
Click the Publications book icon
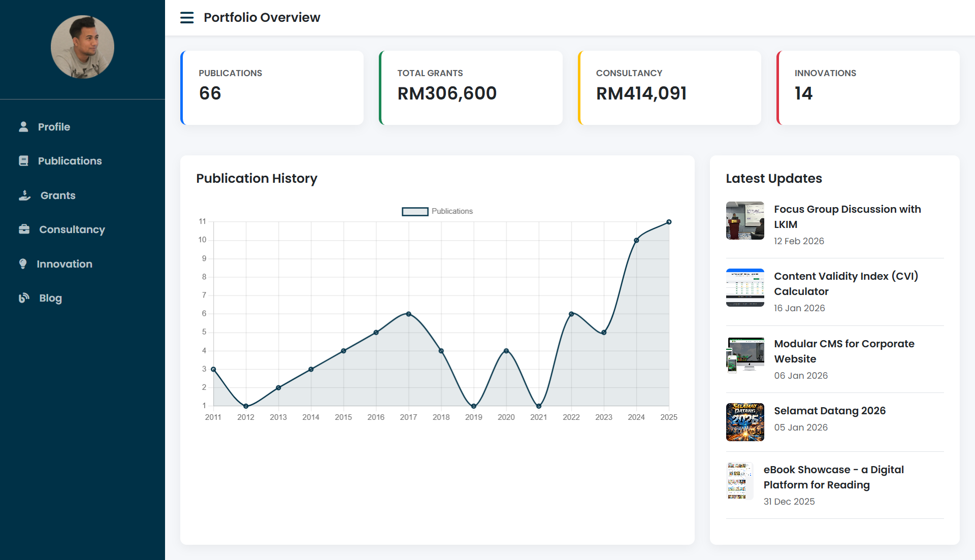coord(23,161)
